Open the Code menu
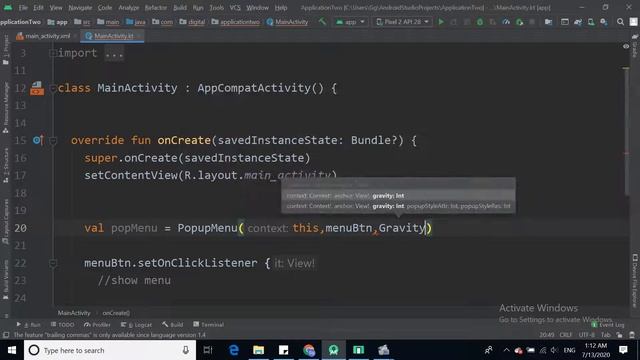640x360 pixels. click(104, 8)
